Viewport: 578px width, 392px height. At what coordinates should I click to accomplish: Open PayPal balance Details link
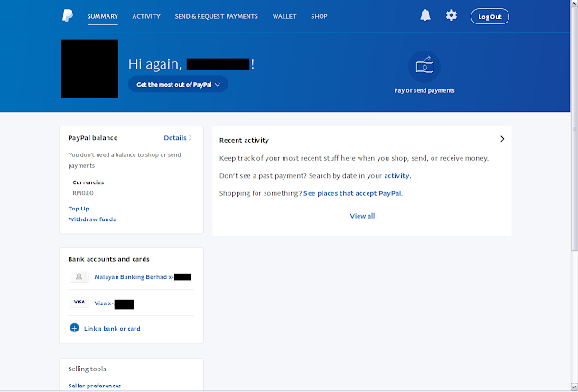click(x=175, y=138)
